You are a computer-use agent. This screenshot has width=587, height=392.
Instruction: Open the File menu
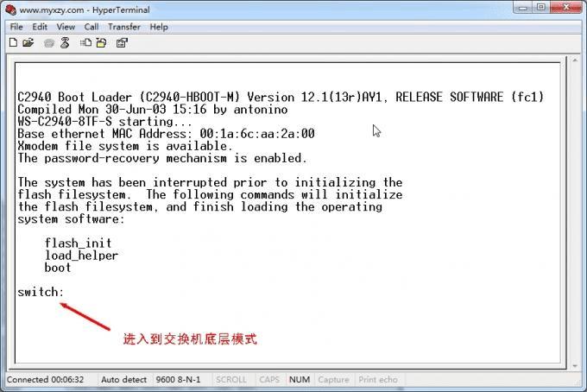[x=16, y=27]
